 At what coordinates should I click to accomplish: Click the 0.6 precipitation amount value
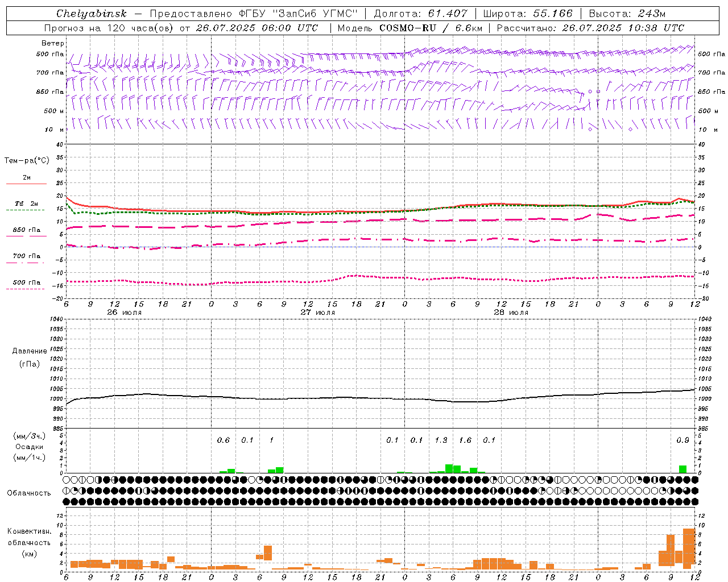[224, 440]
